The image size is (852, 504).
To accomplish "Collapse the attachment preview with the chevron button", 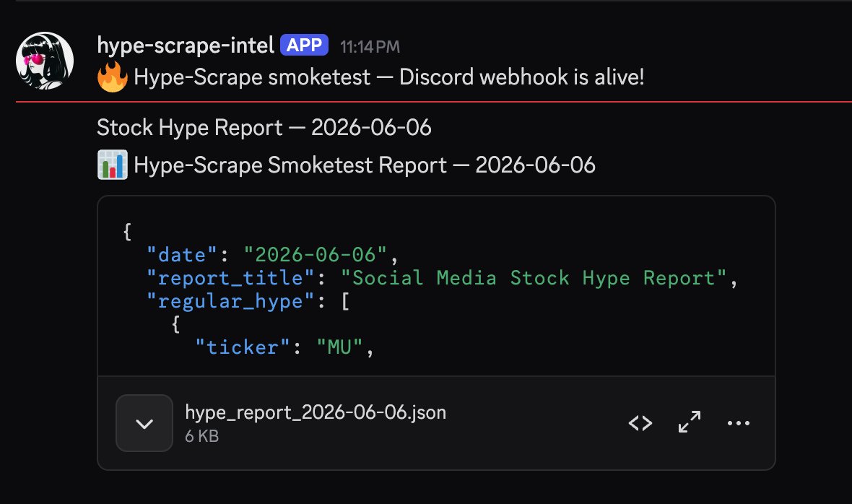I will (x=144, y=423).
